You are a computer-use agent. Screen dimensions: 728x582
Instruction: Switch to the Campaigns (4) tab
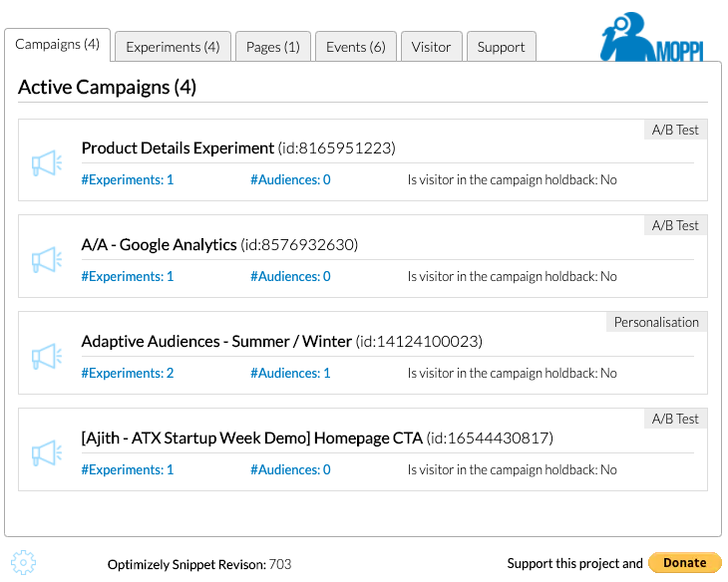(x=58, y=45)
